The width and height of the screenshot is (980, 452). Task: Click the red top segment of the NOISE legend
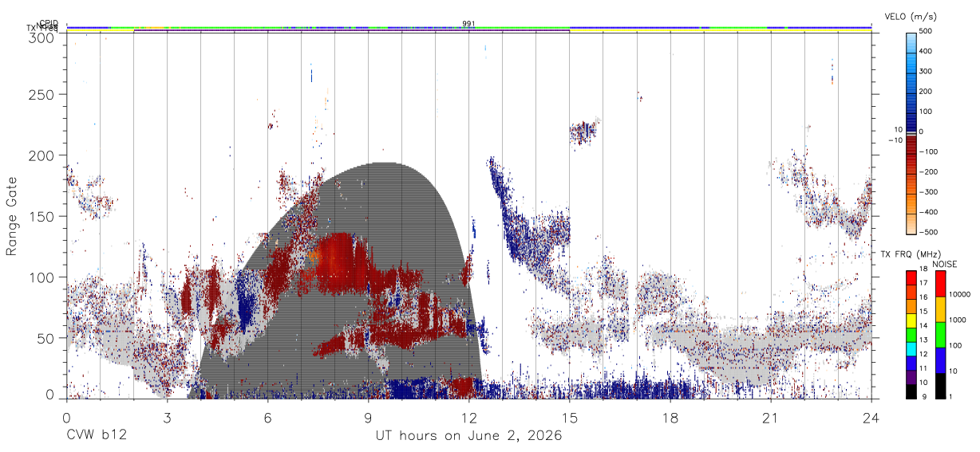pos(940,284)
